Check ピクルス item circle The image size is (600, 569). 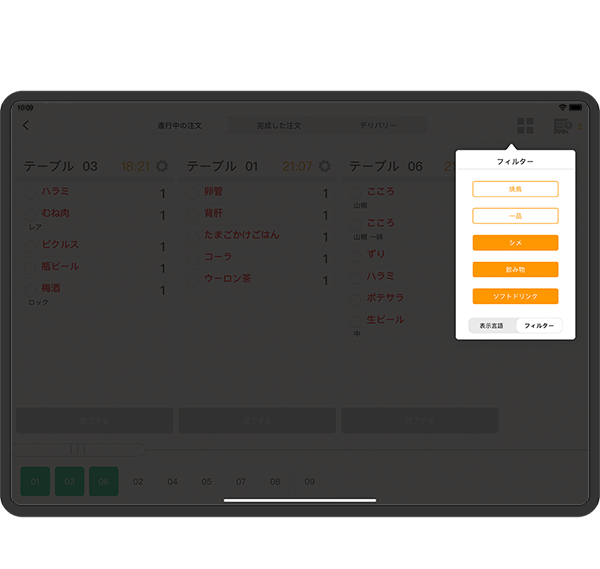tap(30, 246)
